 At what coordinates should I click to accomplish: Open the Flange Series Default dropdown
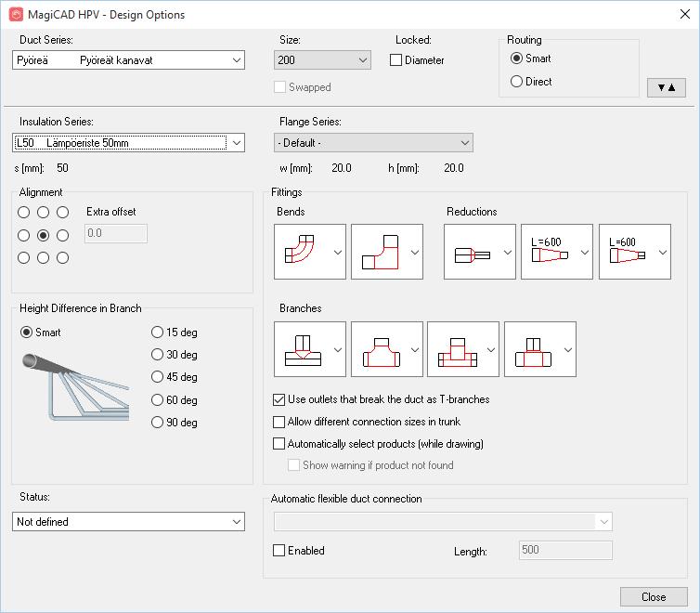click(373, 143)
